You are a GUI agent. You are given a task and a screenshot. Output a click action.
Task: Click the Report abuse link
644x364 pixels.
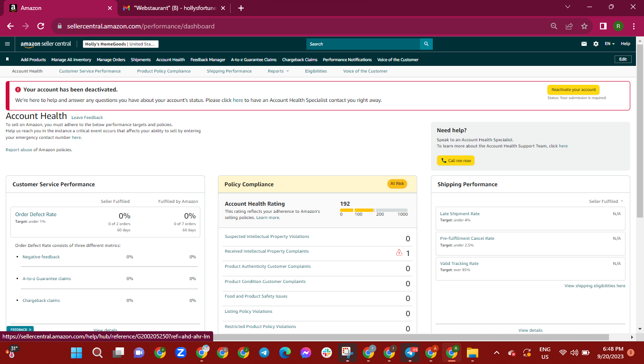coord(19,150)
